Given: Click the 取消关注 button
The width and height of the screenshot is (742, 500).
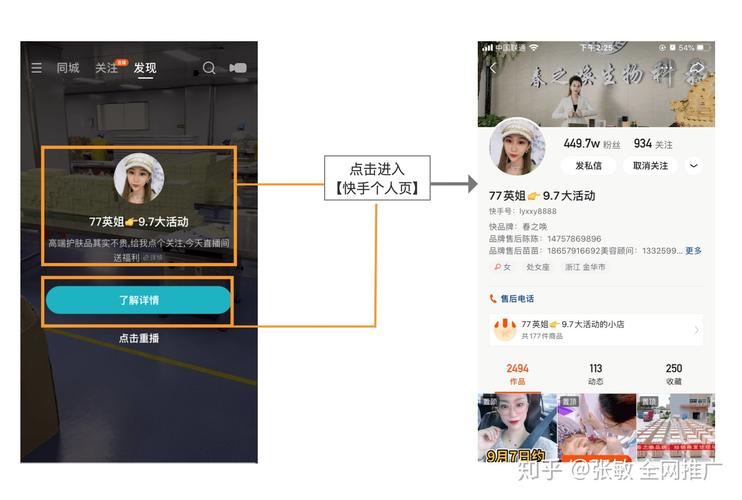Looking at the screenshot, I should [x=650, y=166].
